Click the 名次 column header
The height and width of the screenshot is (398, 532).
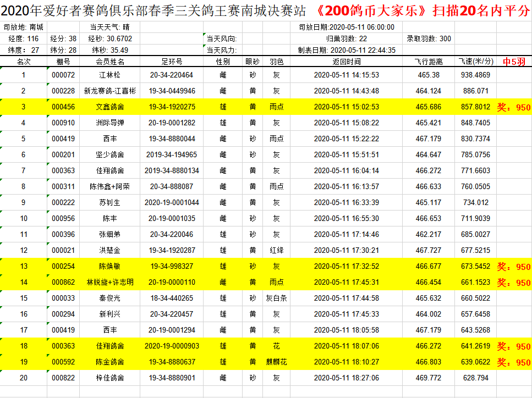24,62
